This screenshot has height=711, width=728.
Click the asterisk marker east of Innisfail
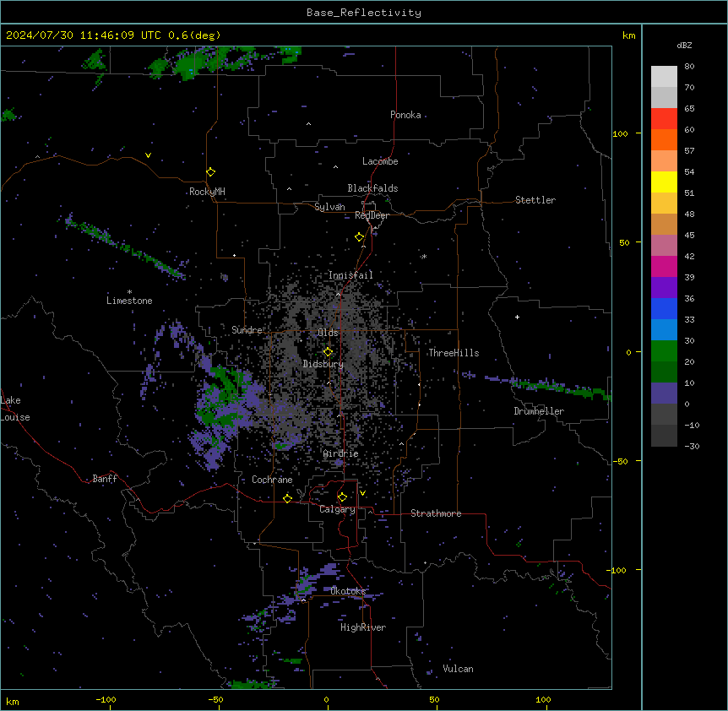(x=424, y=256)
